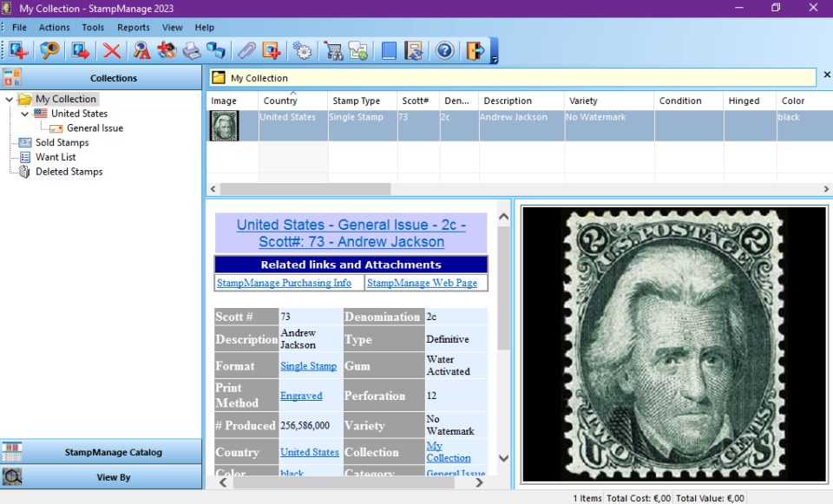
Task: Click the Collections panel header icon
Action: (11, 77)
